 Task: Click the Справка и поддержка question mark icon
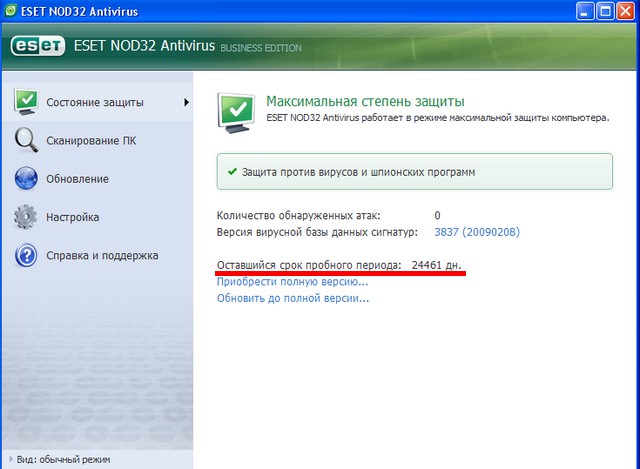26,255
